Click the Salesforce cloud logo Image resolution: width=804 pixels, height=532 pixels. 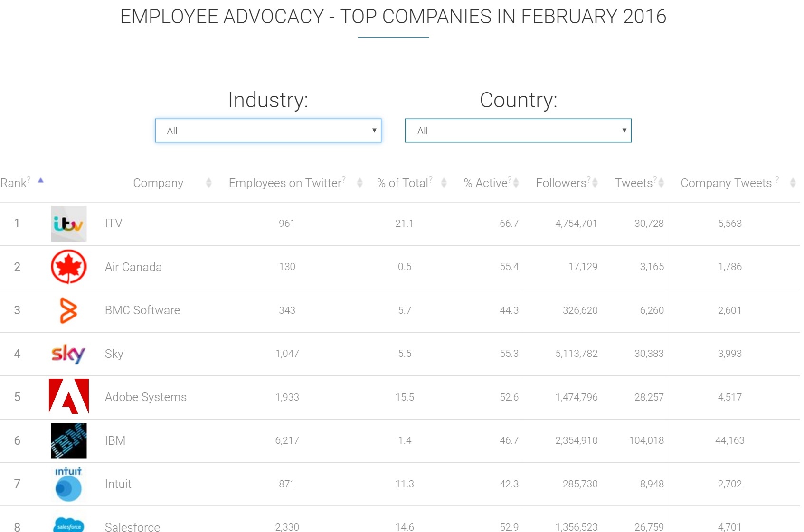(x=69, y=525)
